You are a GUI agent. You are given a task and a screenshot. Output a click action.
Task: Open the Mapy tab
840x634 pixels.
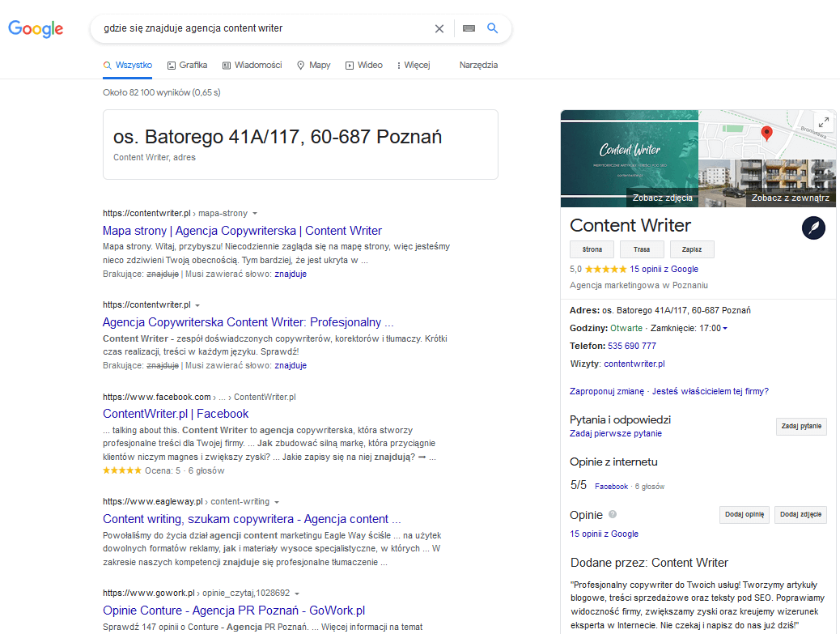[x=314, y=65]
